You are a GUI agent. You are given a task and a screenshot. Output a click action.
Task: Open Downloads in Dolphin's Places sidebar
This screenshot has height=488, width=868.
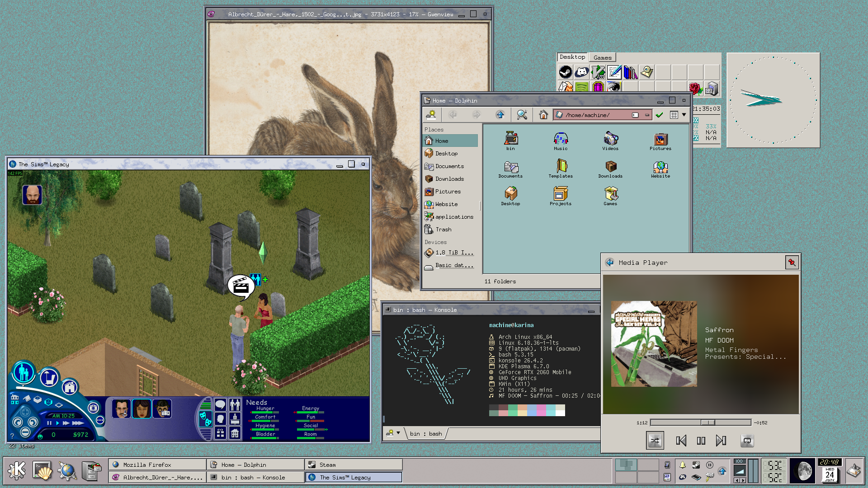[450, 179]
